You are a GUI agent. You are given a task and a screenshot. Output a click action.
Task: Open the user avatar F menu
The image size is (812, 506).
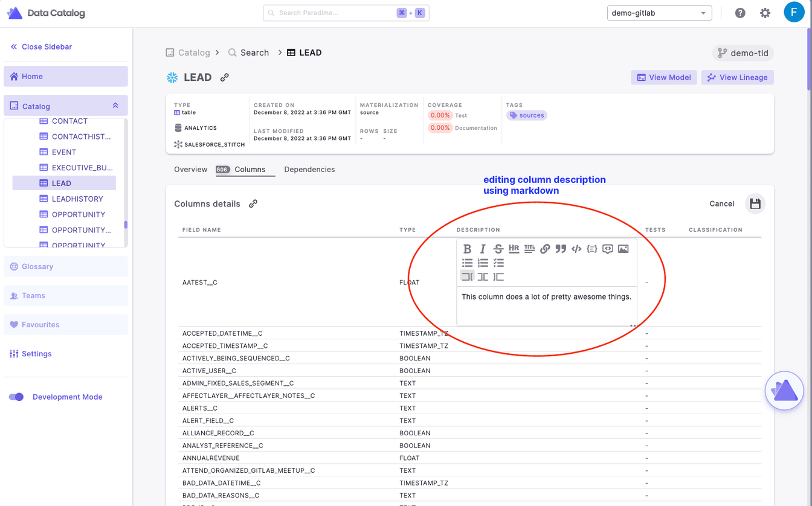pyautogui.click(x=794, y=12)
